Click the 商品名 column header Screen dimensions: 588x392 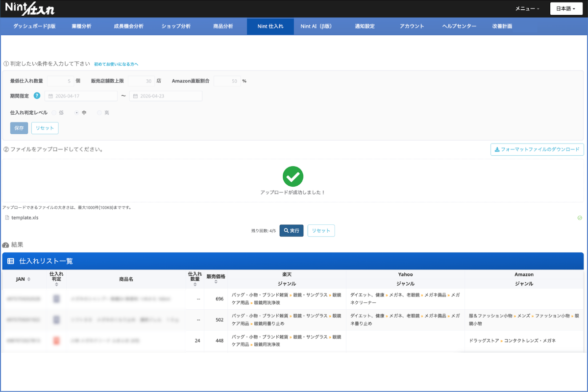pos(126,279)
